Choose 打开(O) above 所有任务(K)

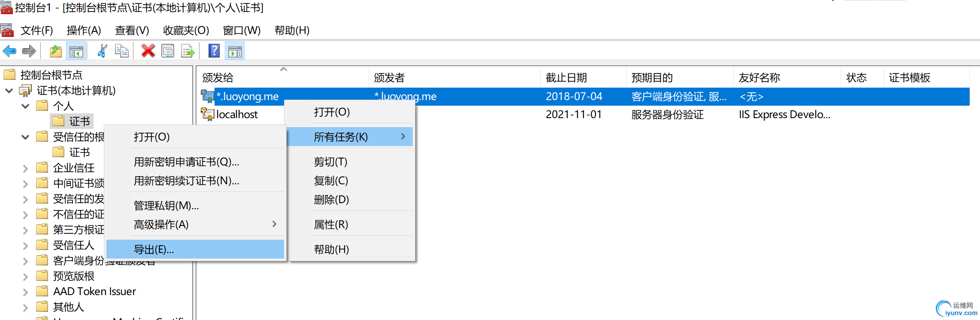[x=350, y=112]
